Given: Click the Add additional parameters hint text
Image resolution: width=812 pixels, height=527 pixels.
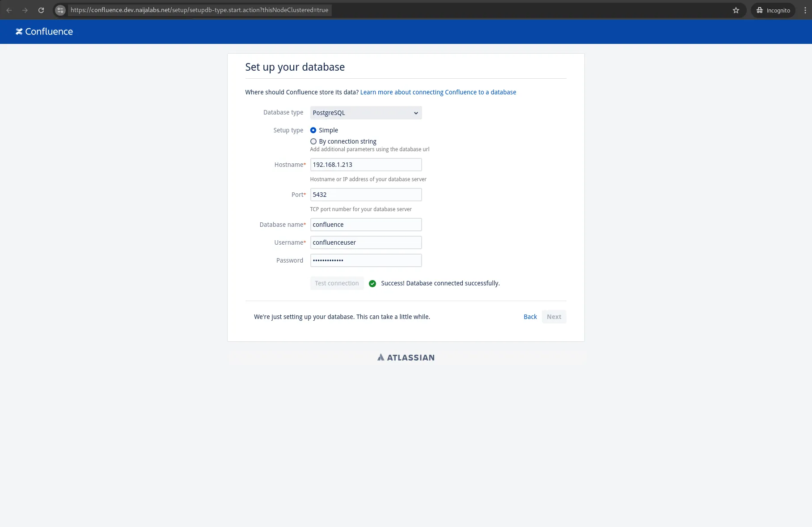Looking at the screenshot, I should pos(370,149).
